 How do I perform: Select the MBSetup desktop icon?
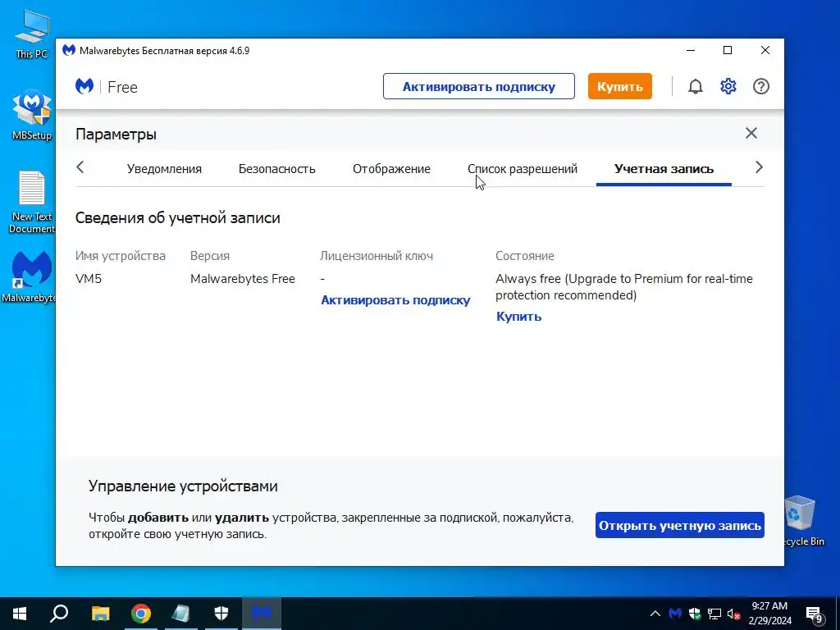[32, 115]
